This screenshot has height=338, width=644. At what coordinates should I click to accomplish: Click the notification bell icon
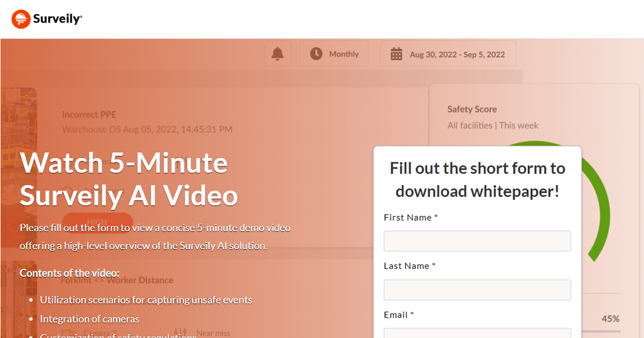[277, 54]
